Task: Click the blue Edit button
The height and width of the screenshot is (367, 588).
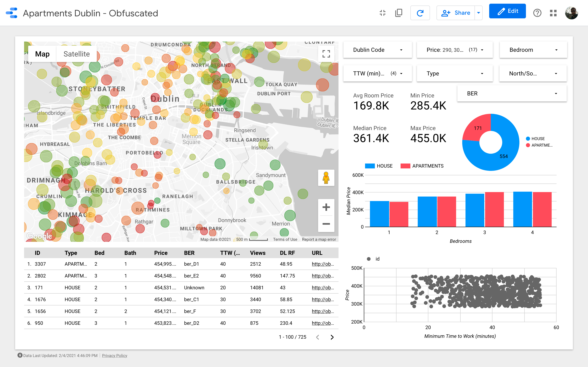Action: [x=507, y=11]
